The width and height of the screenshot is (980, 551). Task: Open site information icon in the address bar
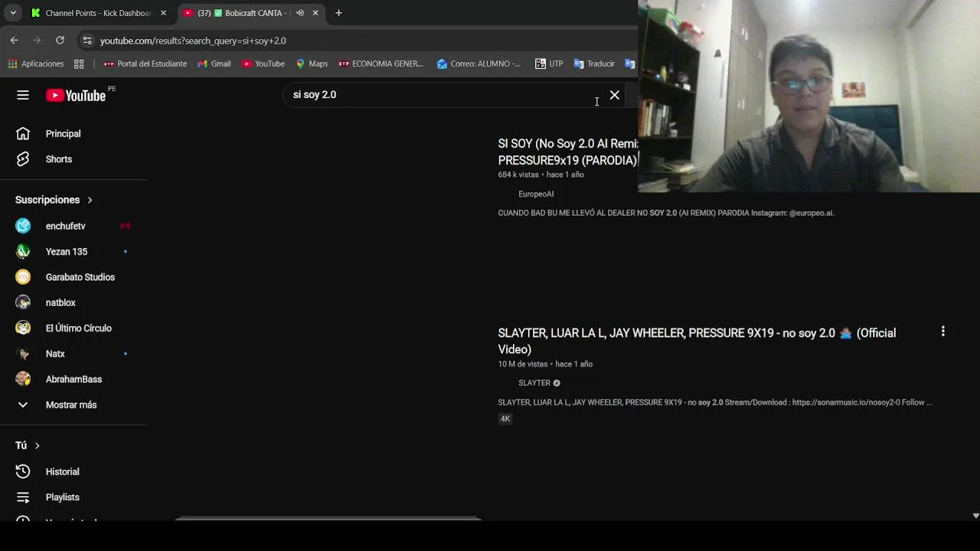pyautogui.click(x=87, y=41)
